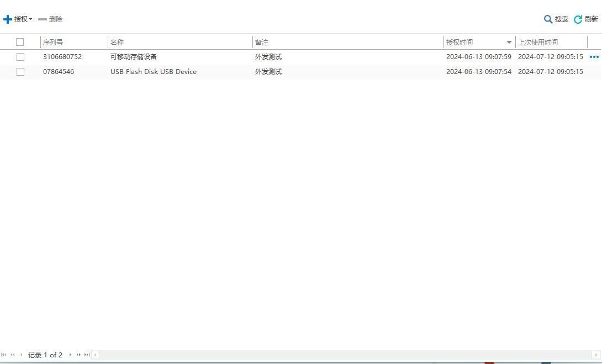Click the horizontal scrollbar left arrow
This screenshot has width=602, height=364.
(95, 355)
